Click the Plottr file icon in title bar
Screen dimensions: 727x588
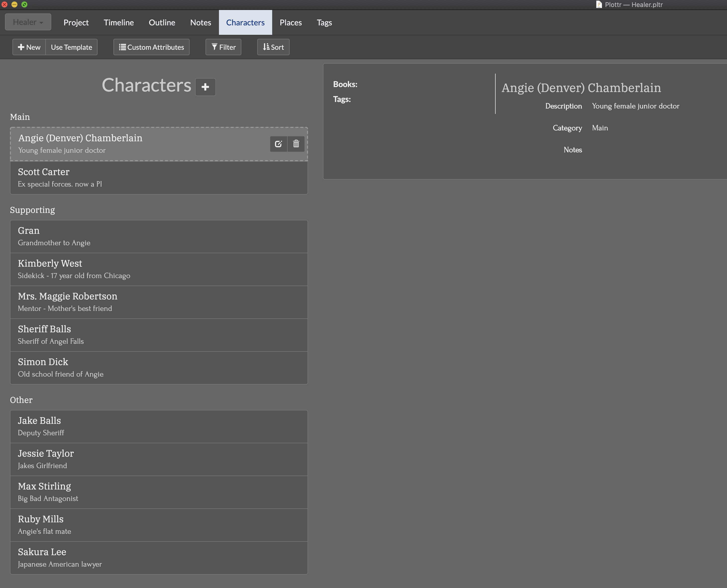point(599,5)
